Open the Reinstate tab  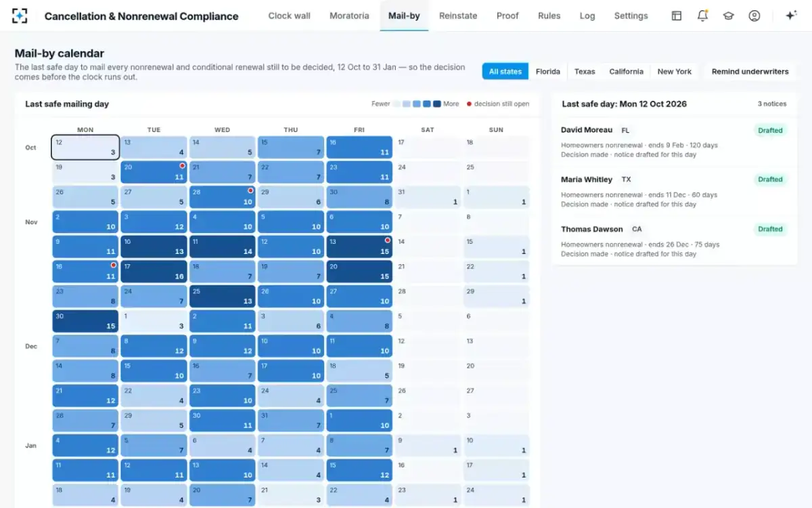pos(458,16)
